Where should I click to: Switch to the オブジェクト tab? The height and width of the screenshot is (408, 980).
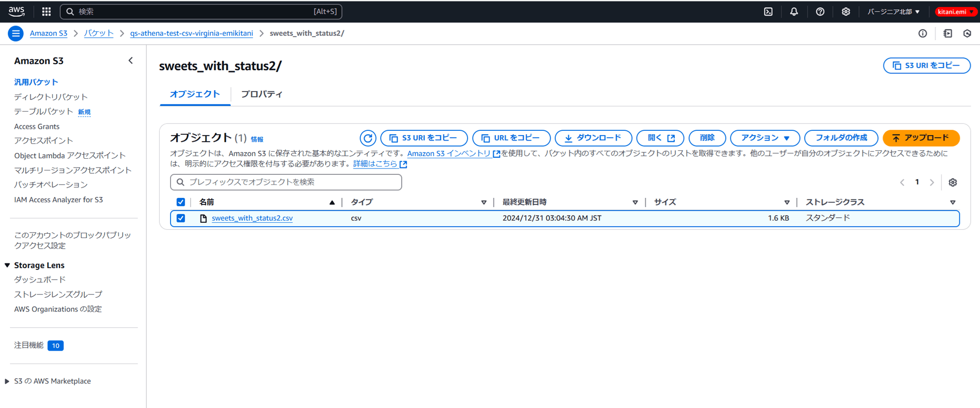click(195, 94)
